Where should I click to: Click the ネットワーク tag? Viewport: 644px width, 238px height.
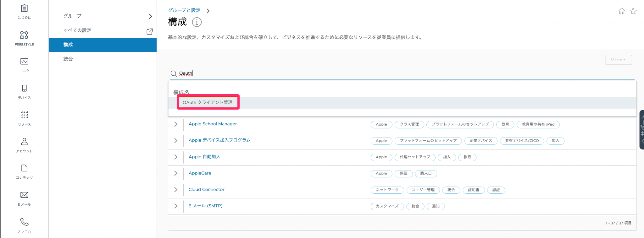click(x=387, y=190)
